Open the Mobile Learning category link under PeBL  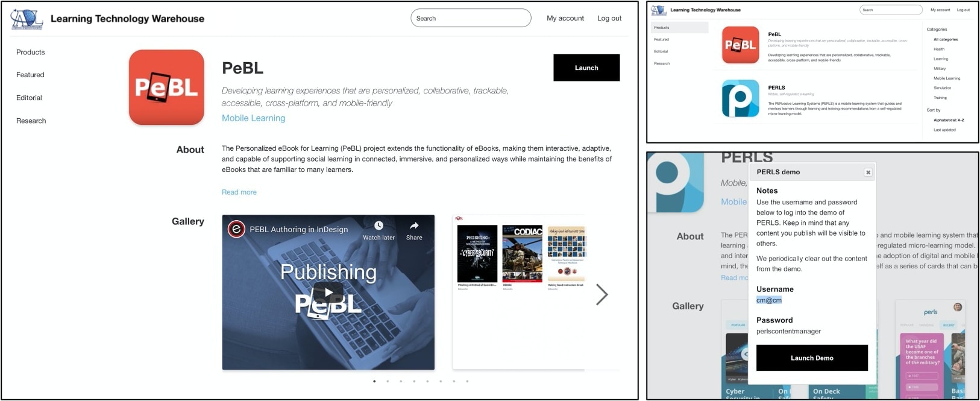(253, 118)
